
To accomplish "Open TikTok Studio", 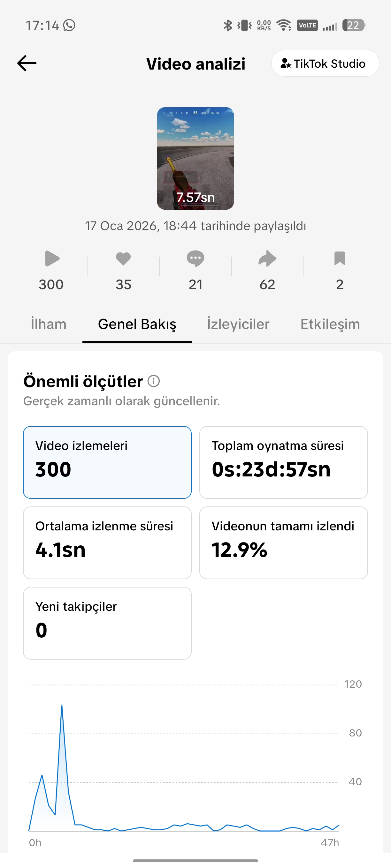I will click(x=325, y=64).
